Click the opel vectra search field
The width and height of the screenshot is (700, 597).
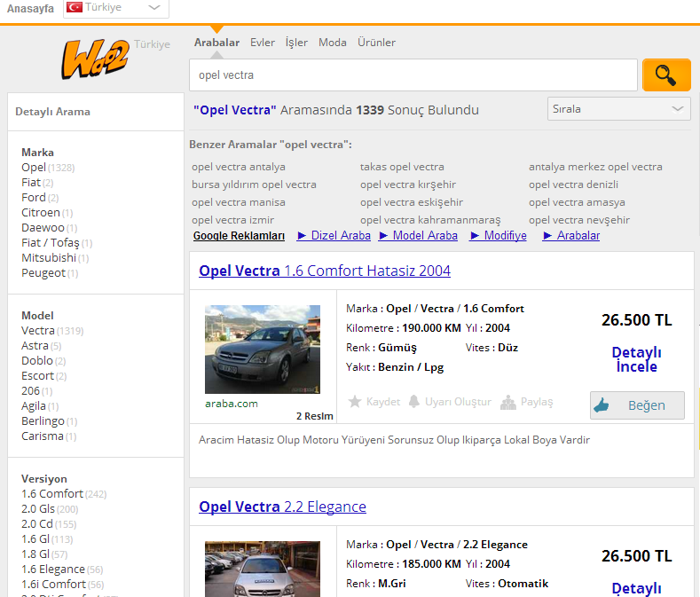(x=413, y=75)
